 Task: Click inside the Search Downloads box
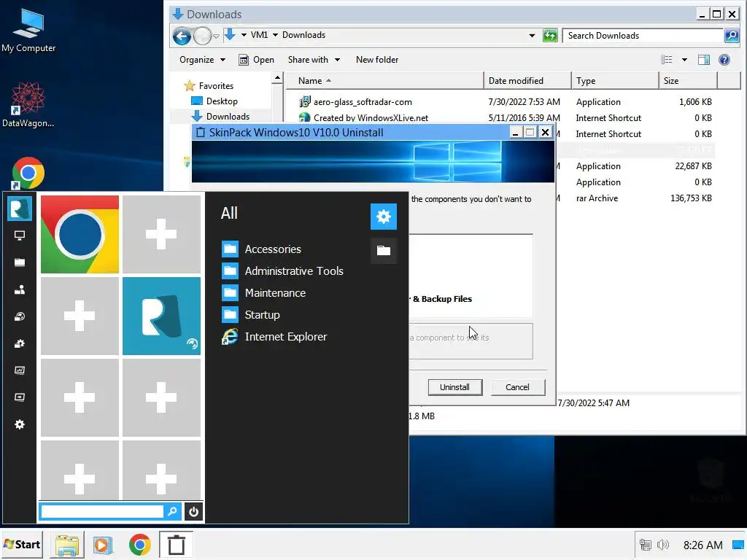coord(643,36)
